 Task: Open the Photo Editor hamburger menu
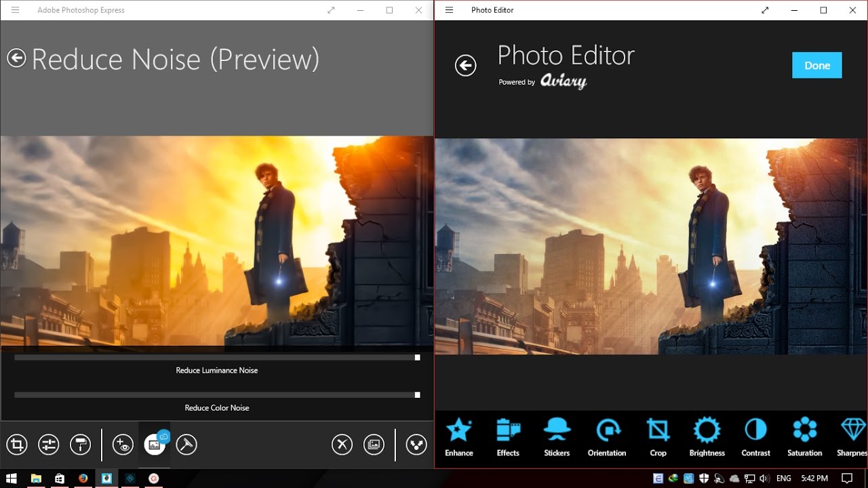(x=449, y=10)
